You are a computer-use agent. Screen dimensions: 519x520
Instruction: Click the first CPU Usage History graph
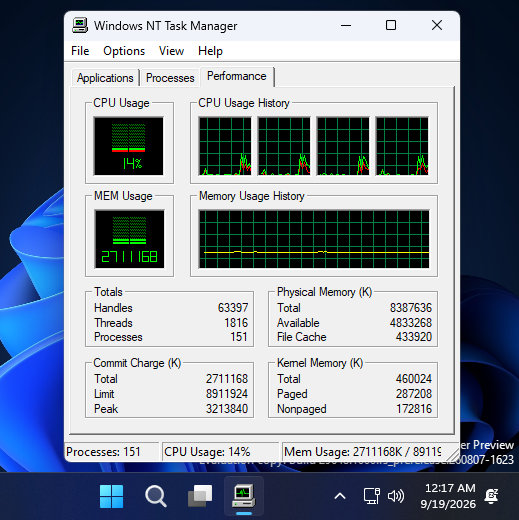tap(225, 146)
